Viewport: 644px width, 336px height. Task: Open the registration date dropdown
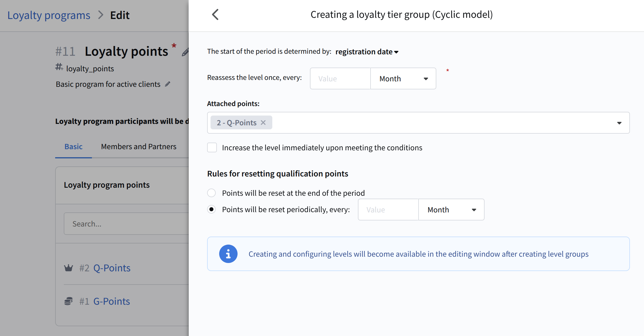[367, 52]
